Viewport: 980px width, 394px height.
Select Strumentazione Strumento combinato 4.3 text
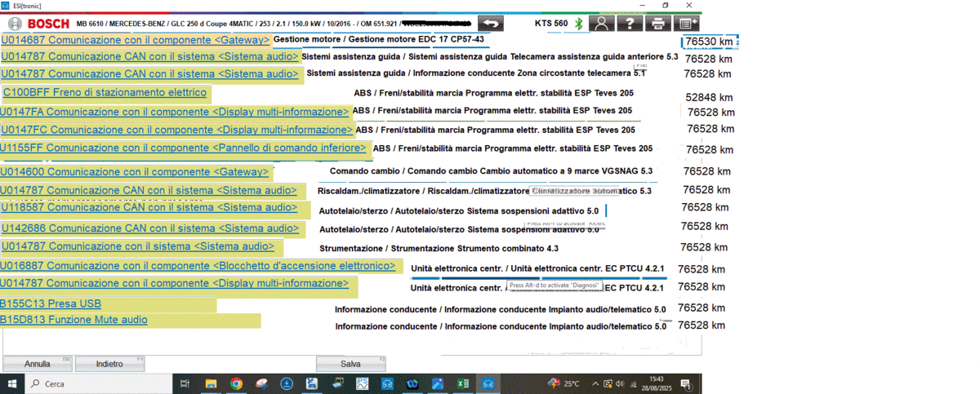tap(439, 248)
